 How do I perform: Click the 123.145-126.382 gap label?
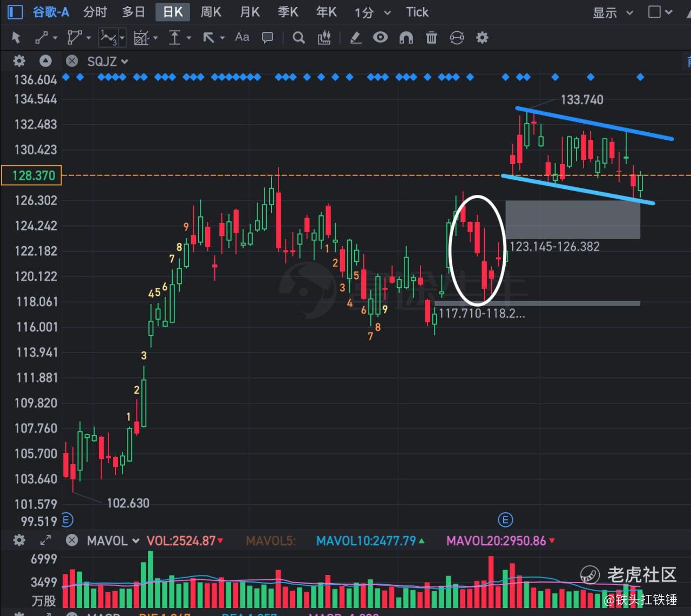554,247
